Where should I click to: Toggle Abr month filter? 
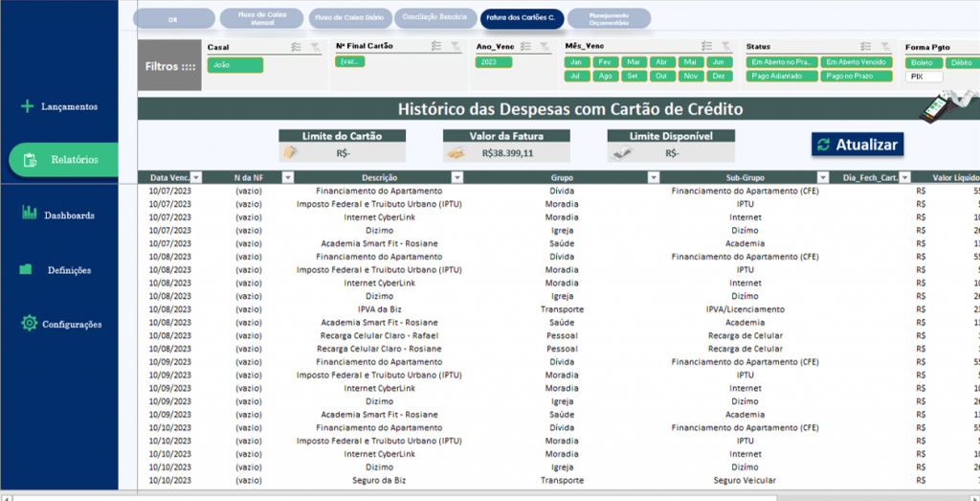[662, 62]
